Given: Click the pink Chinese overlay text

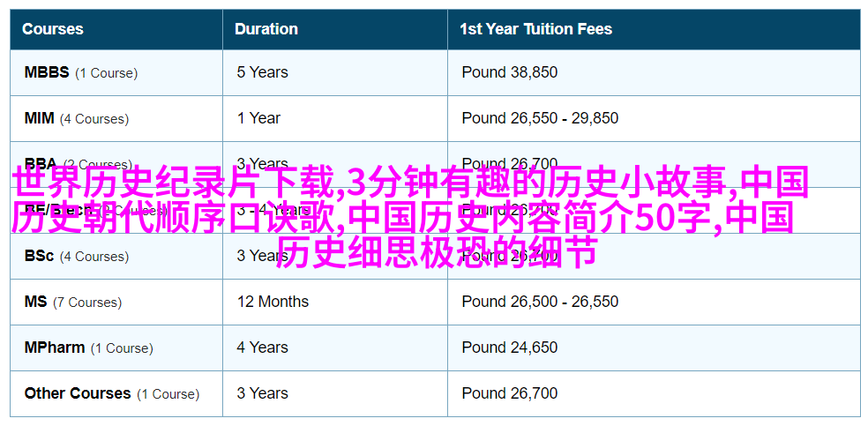Looking at the screenshot, I should (x=409, y=218).
